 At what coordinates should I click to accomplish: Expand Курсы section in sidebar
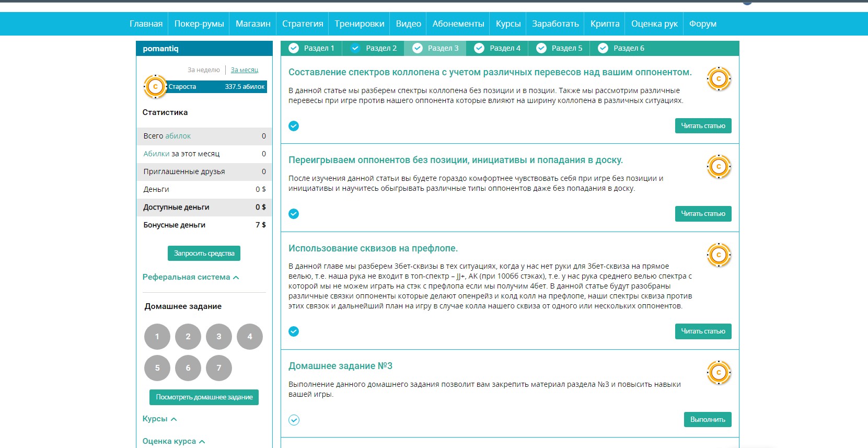click(160, 419)
